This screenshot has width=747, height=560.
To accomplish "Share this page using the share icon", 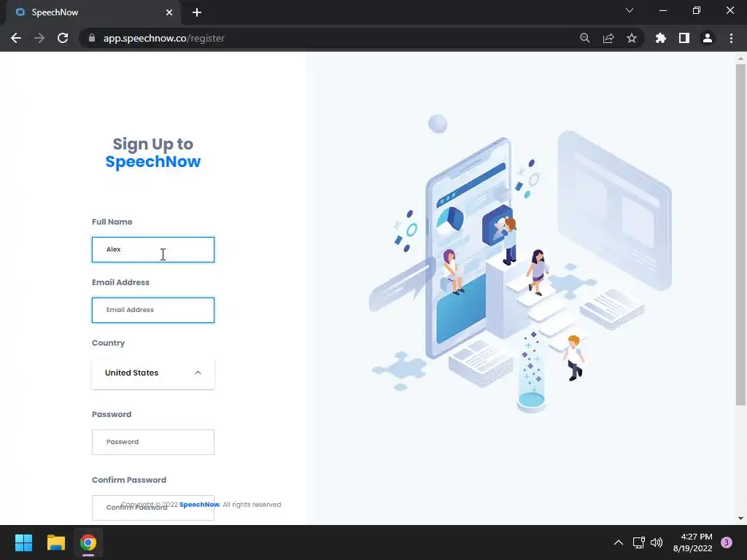I will pos(608,38).
